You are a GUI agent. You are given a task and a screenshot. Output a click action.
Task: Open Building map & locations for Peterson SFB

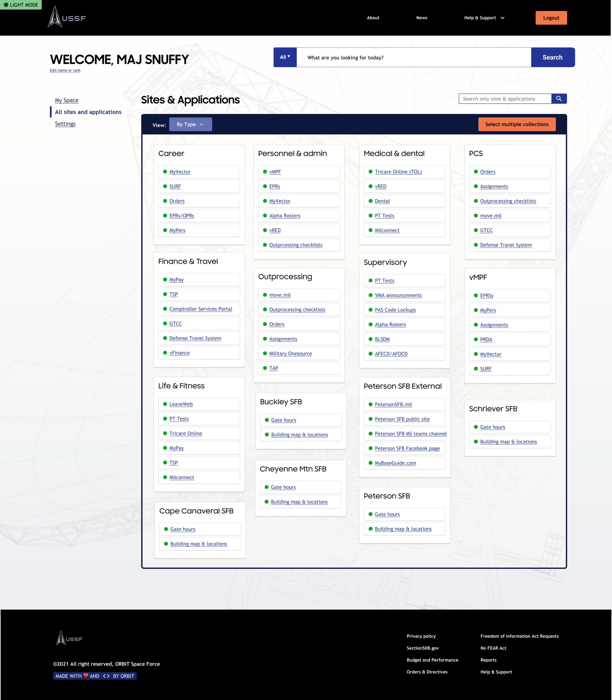pos(403,529)
